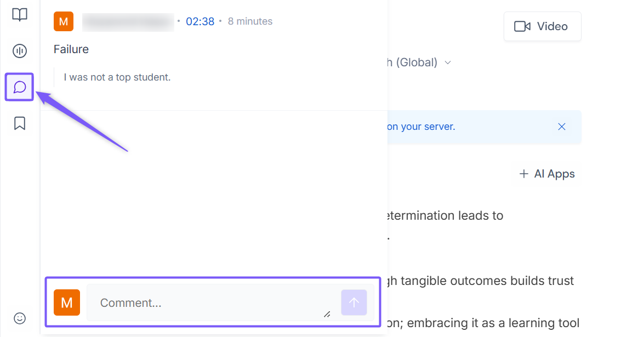Open the bookmark icon in sidebar
Image resolution: width=644 pixels, height=337 pixels.
click(20, 123)
